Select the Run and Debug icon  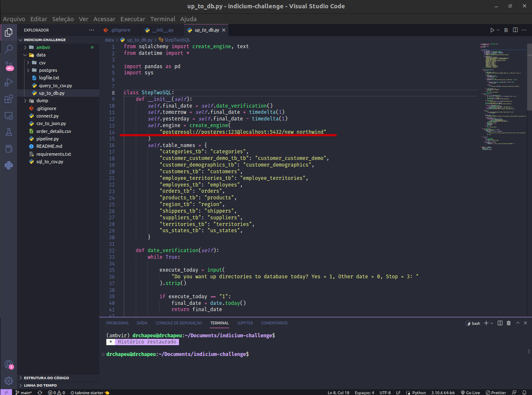click(8, 82)
